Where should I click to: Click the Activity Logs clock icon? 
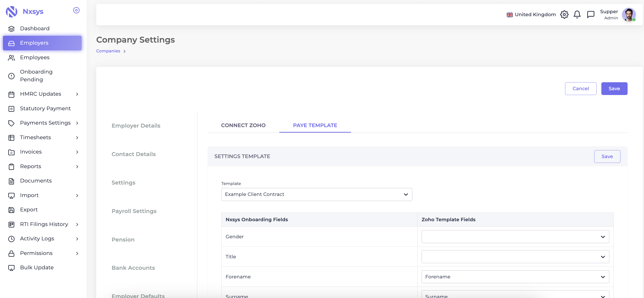(11, 239)
